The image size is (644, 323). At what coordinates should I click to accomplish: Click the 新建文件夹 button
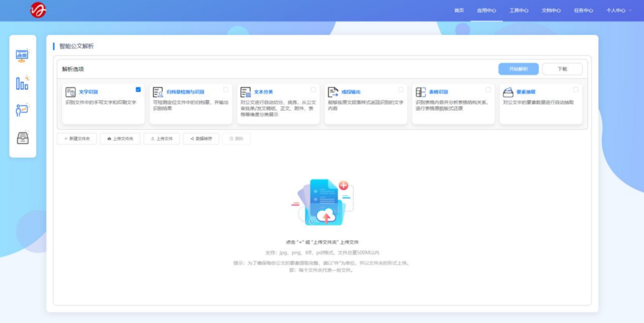pyautogui.click(x=77, y=139)
